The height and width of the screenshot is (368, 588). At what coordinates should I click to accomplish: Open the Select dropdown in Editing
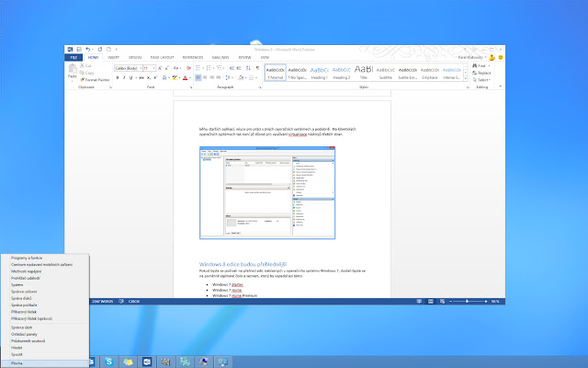pos(481,80)
